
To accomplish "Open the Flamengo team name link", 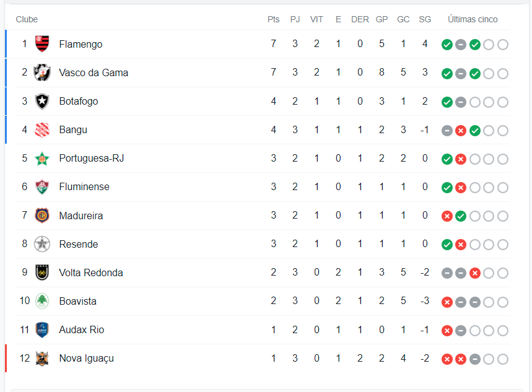I will [x=81, y=44].
